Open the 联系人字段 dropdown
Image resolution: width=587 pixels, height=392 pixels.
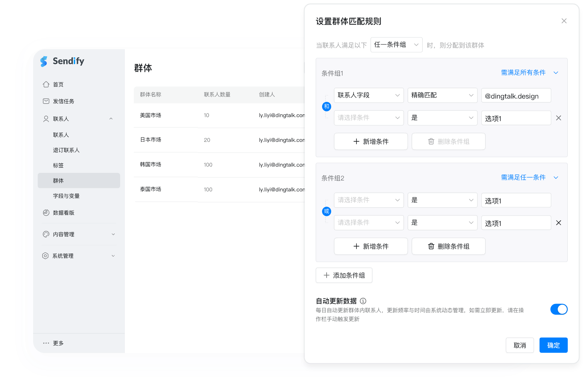coord(369,95)
